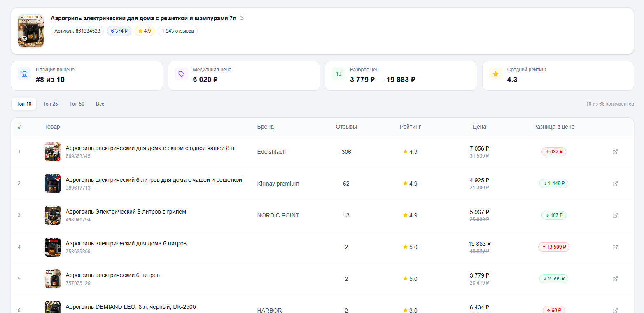The image size is (644, 313).
Task: Open external link for Kirmay premium row
Action: [x=615, y=184]
